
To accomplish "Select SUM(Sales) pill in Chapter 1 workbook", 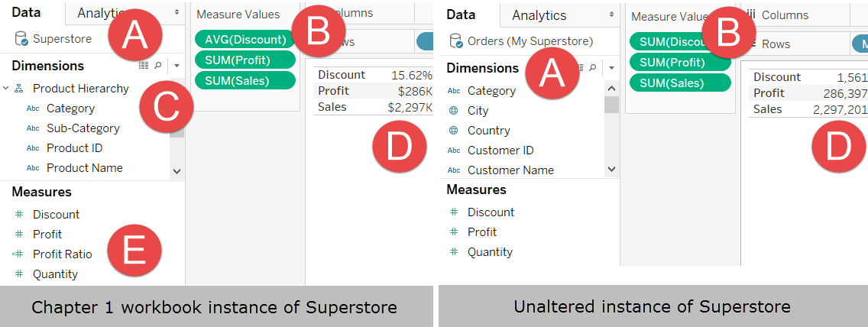I will tap(245, 80).
